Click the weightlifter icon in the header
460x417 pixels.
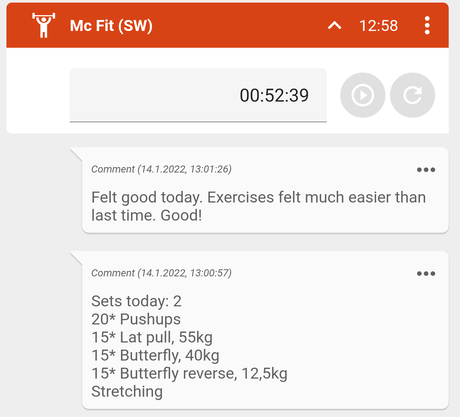point(43,25)
